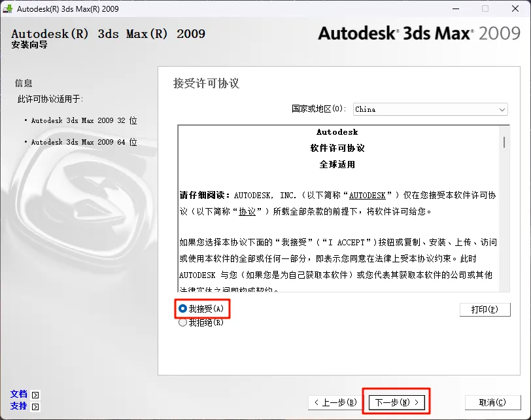This screenshot has width=531, height=420.
Task: Open the 支持 link
Action: point(18,406)
